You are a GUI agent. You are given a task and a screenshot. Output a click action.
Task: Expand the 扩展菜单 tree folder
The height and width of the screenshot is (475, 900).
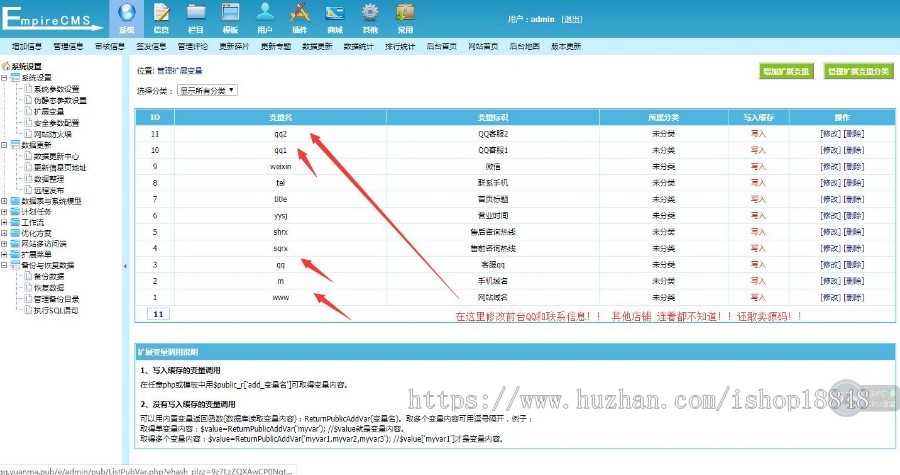click(4, 254)
